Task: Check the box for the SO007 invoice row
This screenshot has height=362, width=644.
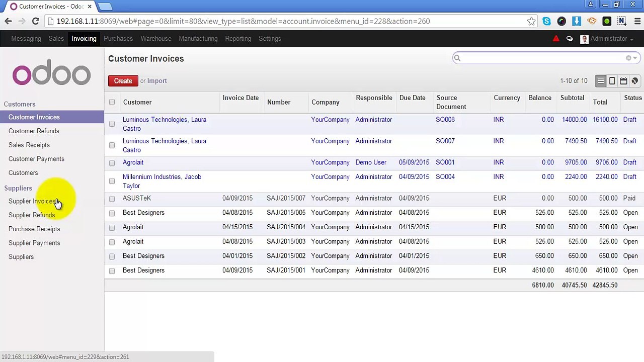Action: pyautogui.click(x=112, y=145)
